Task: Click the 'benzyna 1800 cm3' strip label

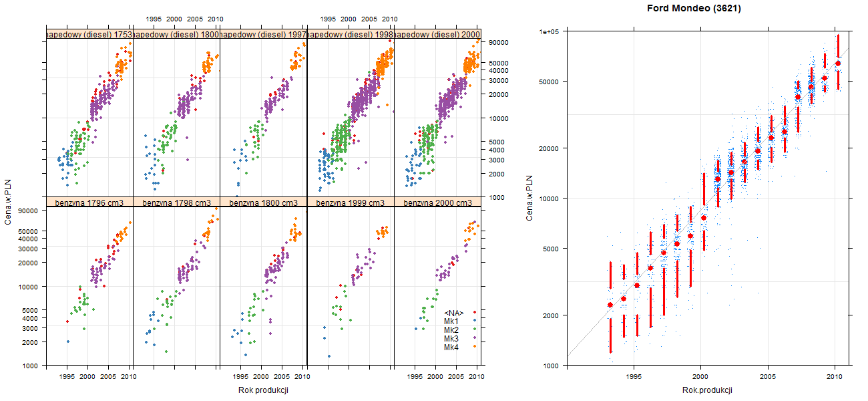Action: point(263,203)
